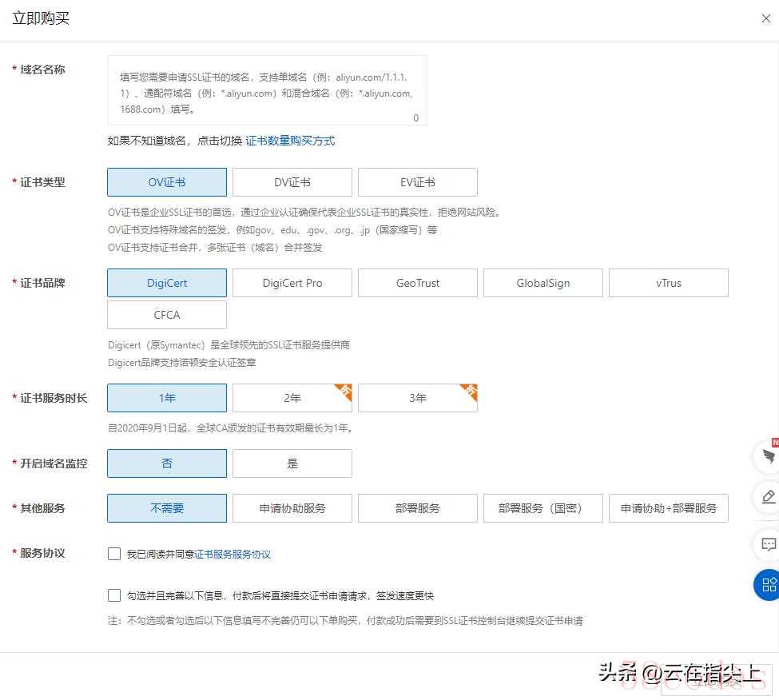Open the chat message bubble icon
The width and height of the screenshot is (779, 700).
[x=769, y=544]
